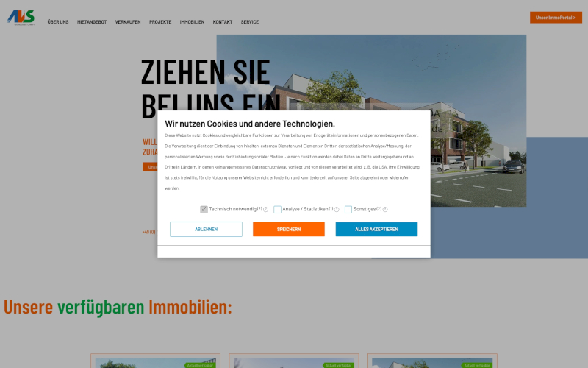Select Immobilien in the navigation bar
This screenshot has width=588, height=368.
[x=192, y=22]
